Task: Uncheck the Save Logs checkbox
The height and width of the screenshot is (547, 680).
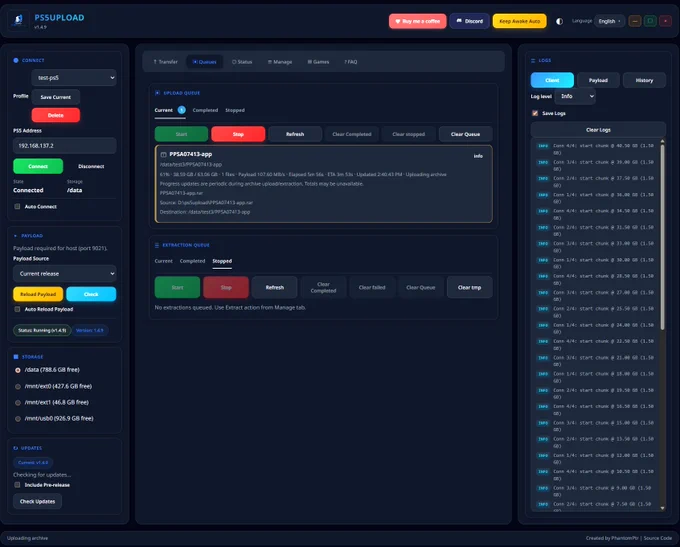Action: click(x=535, y=113)
